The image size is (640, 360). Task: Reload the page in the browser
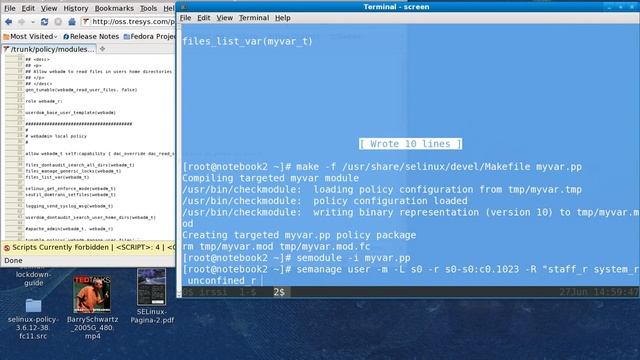click(44, 22)
